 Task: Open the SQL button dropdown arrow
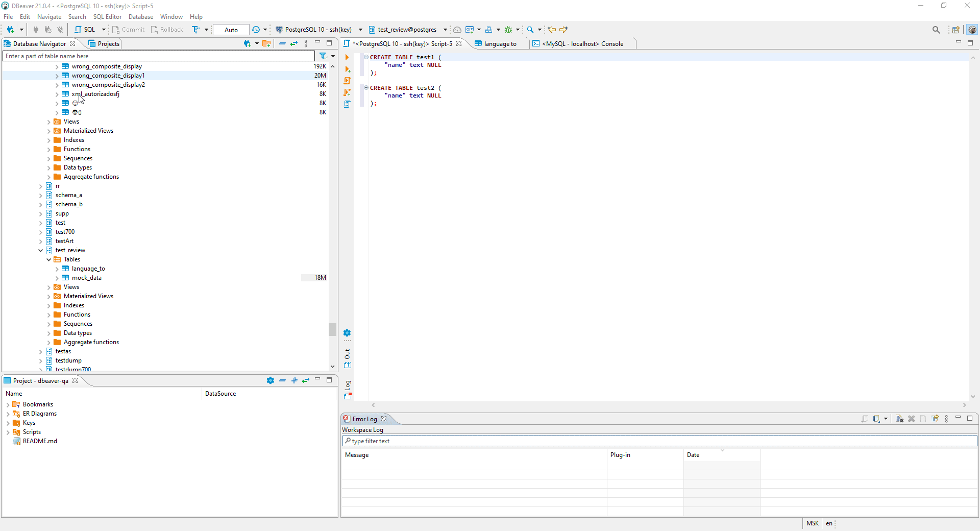point(104,30)
